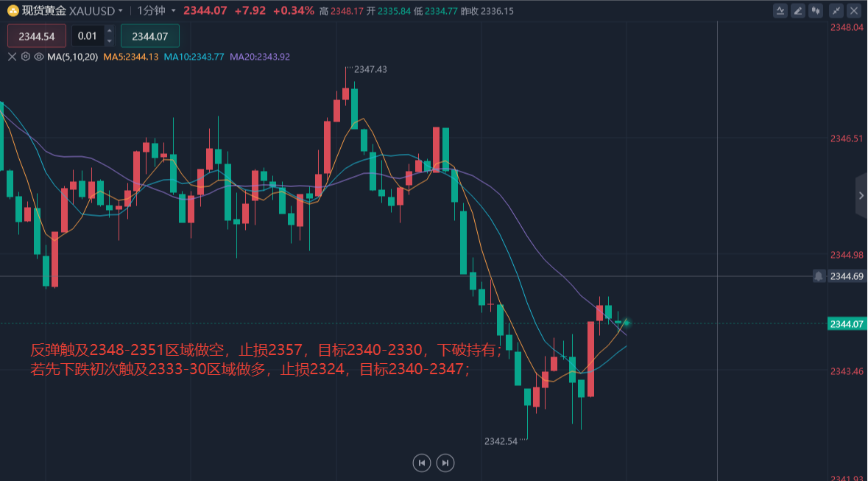Screen dimensions: 868x481
Task: Click the green 2344.07 buy price button
Action: tap(150, 36)
